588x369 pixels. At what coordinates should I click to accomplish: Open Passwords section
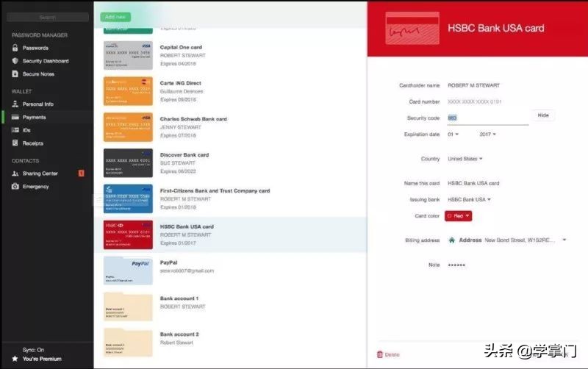click(35, 48)
